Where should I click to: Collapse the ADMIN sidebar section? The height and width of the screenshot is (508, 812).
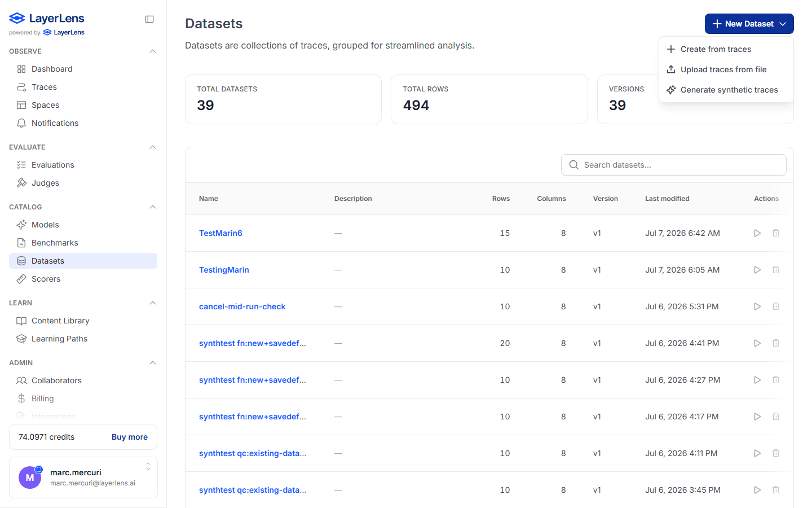click(x=152, y=363)
